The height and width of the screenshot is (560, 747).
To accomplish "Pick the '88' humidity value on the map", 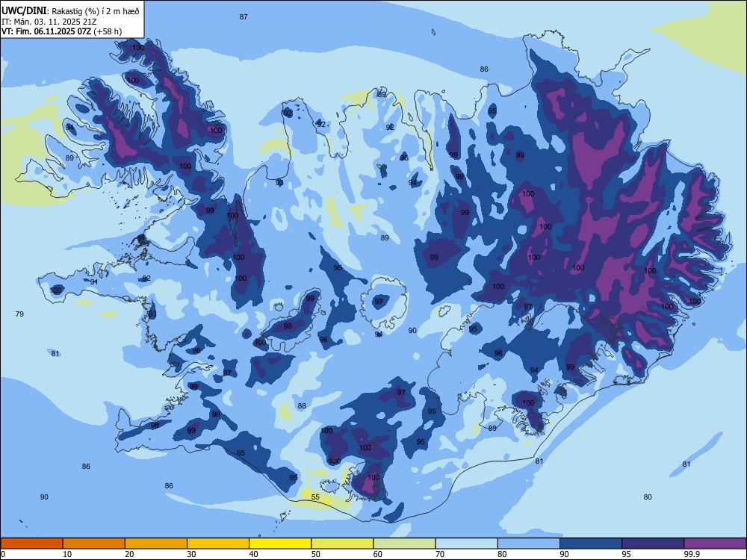I will 302,405.
